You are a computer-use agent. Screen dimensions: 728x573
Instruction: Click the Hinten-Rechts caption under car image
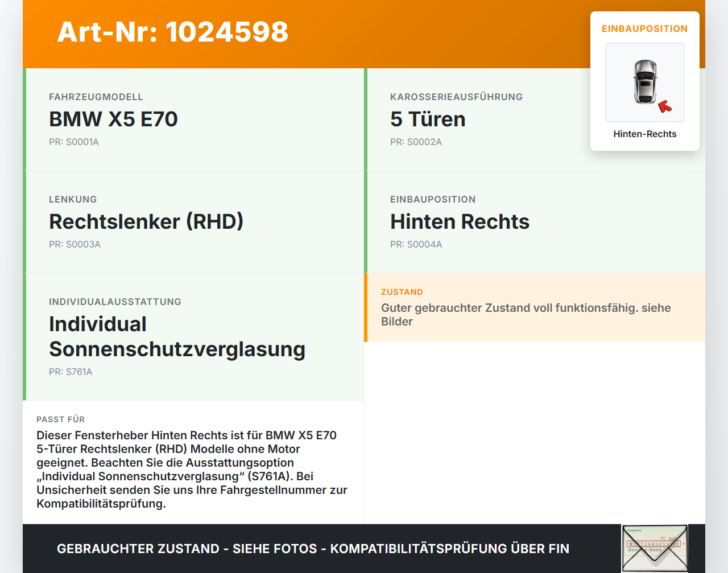pos(645,134)
